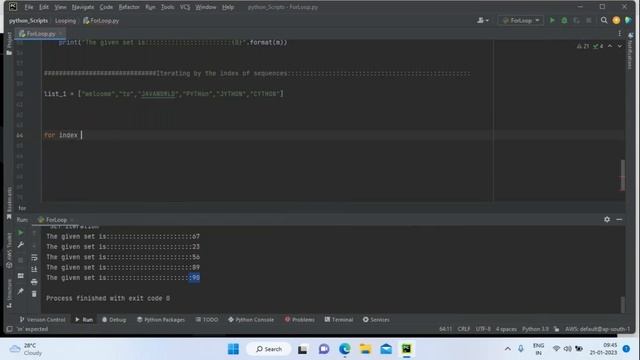640x360 pixels.
Task: Open Windows Start menu
Action: point(233,349)
